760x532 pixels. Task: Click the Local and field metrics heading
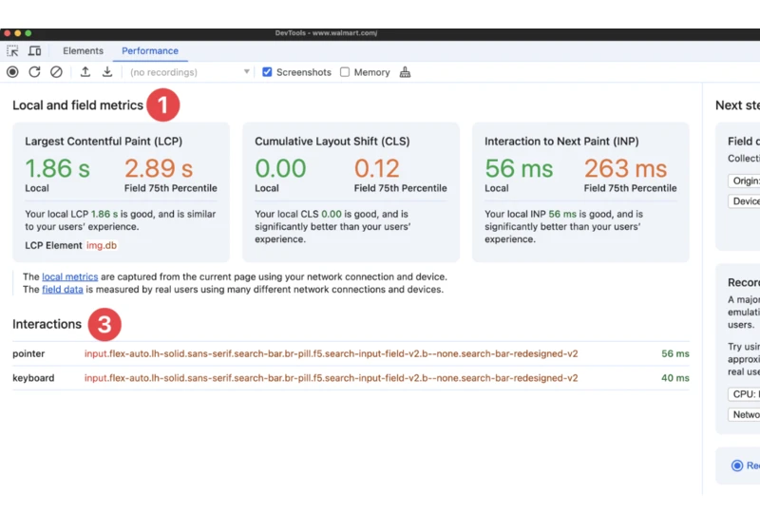[x=78, y=105]
